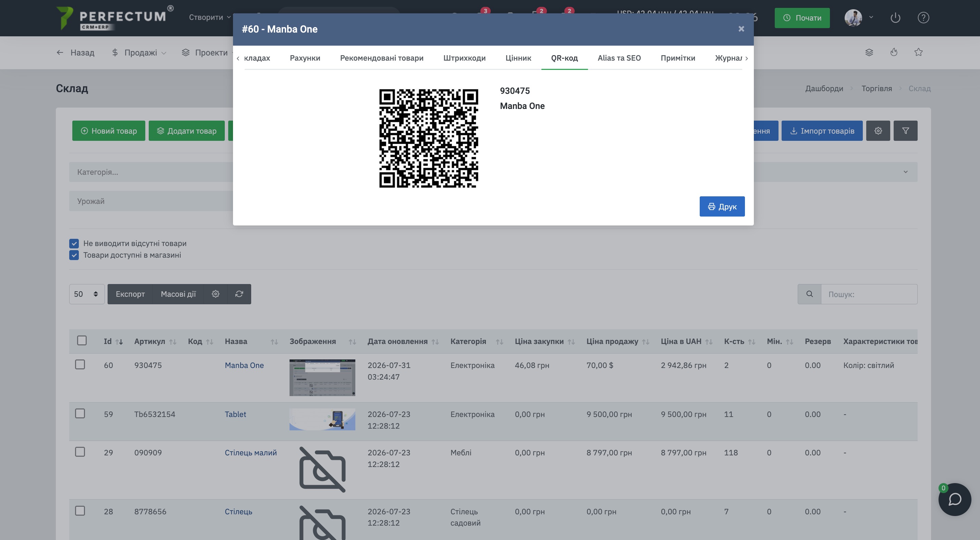Sort table by Код column
The width and height of the screenshot is (980, 540).
coord(200,342)
